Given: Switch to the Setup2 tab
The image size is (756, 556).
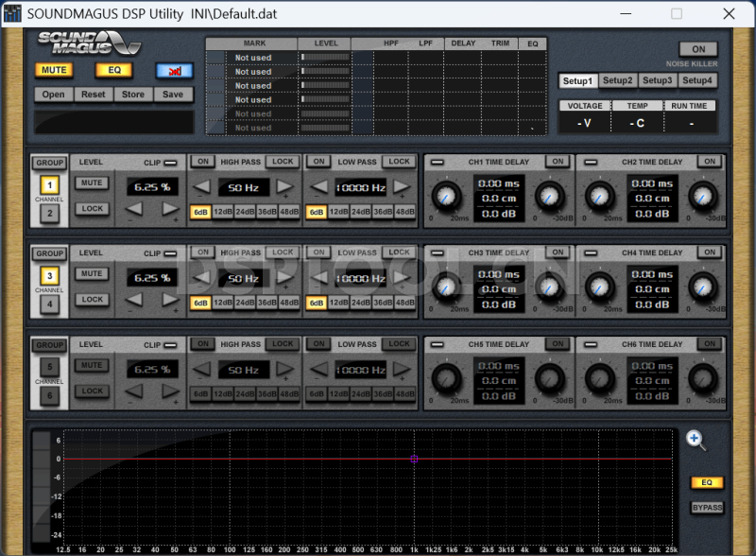Looking at the screenshot, I should pos(617,80).
